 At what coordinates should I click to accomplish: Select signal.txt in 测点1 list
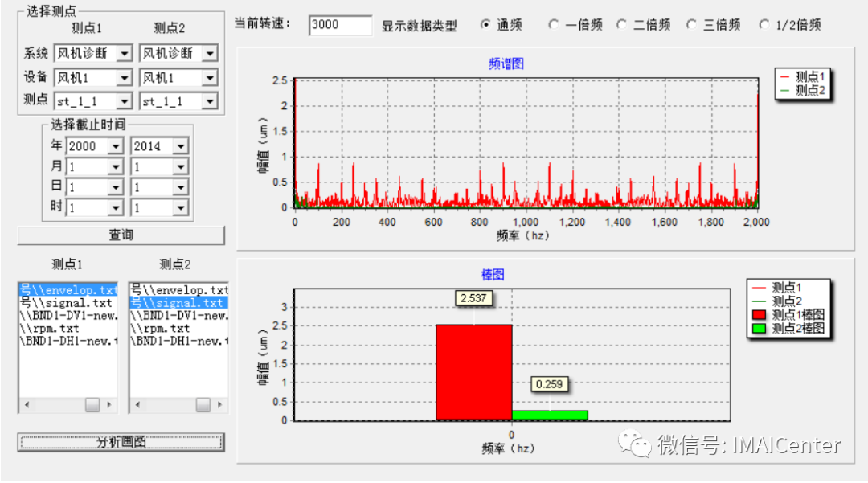click(x=67, y=303)
